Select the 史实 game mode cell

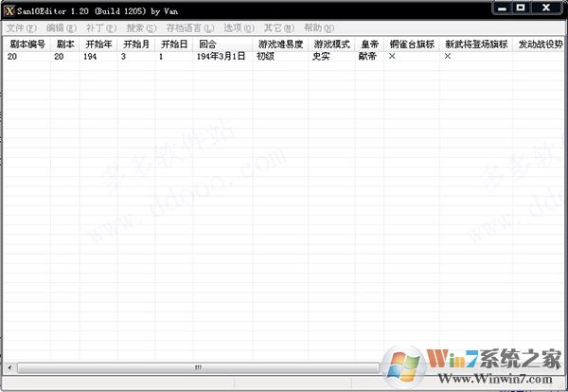coord(332,57)
